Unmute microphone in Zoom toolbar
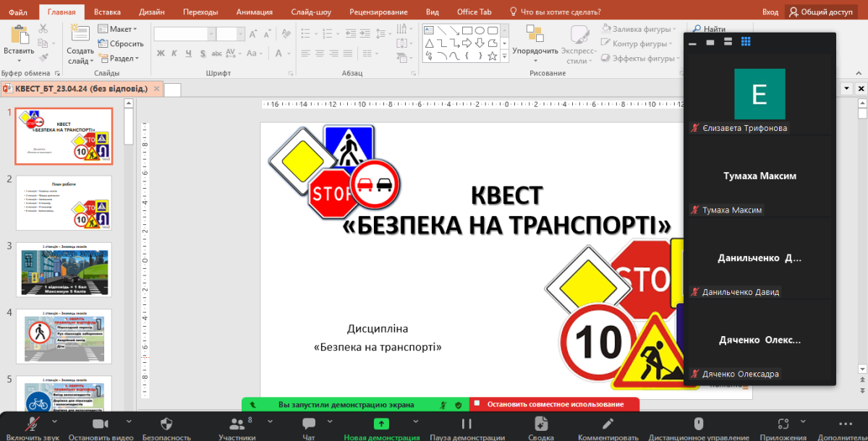 click(33, 424)
